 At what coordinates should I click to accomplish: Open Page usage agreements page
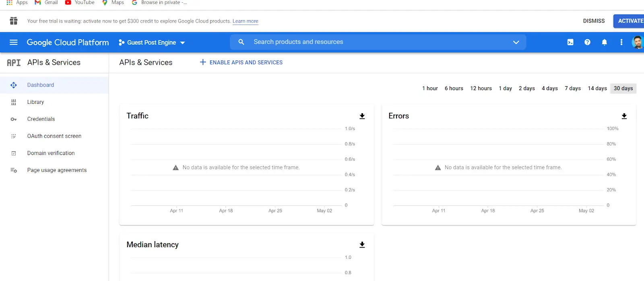pos(54,170)
